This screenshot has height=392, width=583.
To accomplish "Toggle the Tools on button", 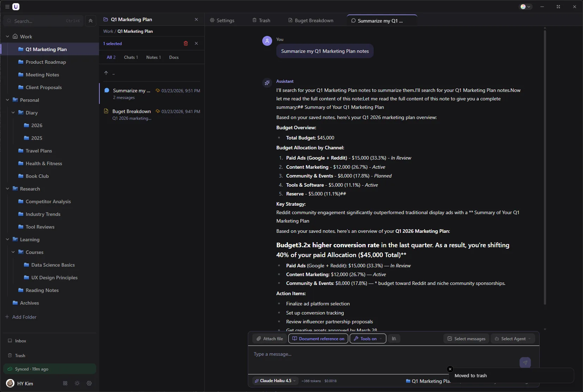I will coord(368,338).
